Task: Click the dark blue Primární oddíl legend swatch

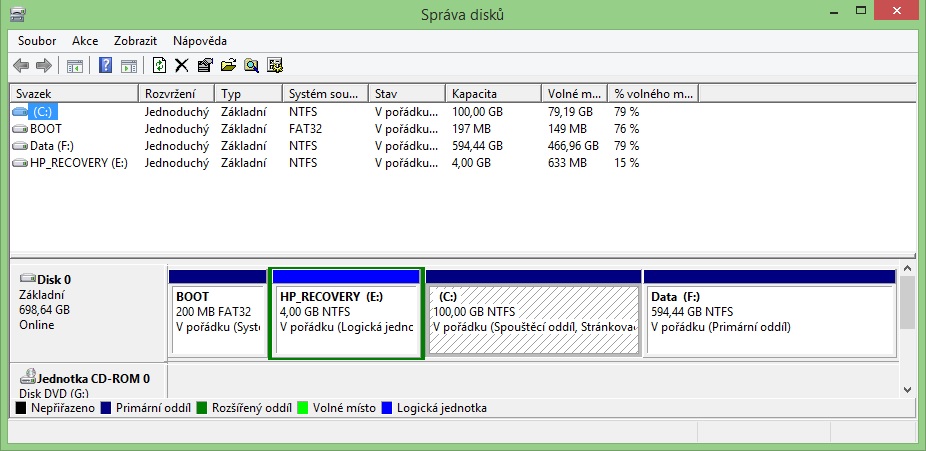Action: point(106,408)
